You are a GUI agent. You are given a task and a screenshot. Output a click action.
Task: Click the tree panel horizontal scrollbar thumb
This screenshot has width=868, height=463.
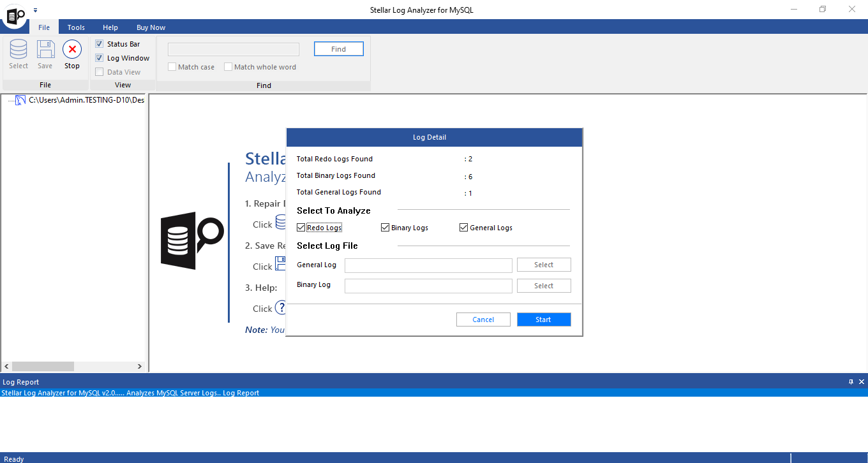(43, 367)
